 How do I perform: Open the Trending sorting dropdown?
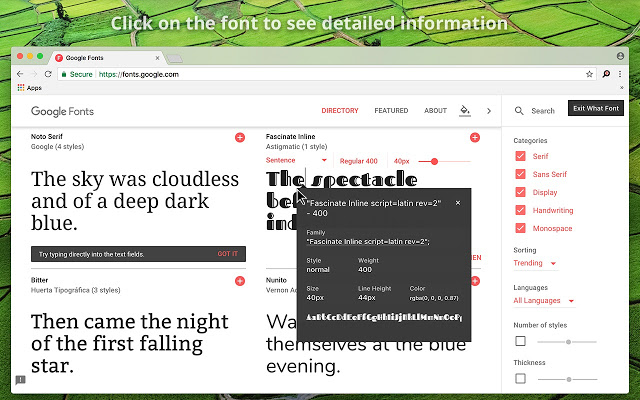(x=535, y=263)
